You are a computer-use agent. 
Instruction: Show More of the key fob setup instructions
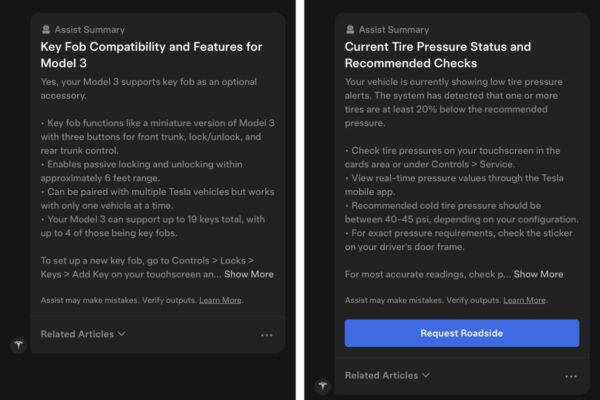tap(249, 274)
